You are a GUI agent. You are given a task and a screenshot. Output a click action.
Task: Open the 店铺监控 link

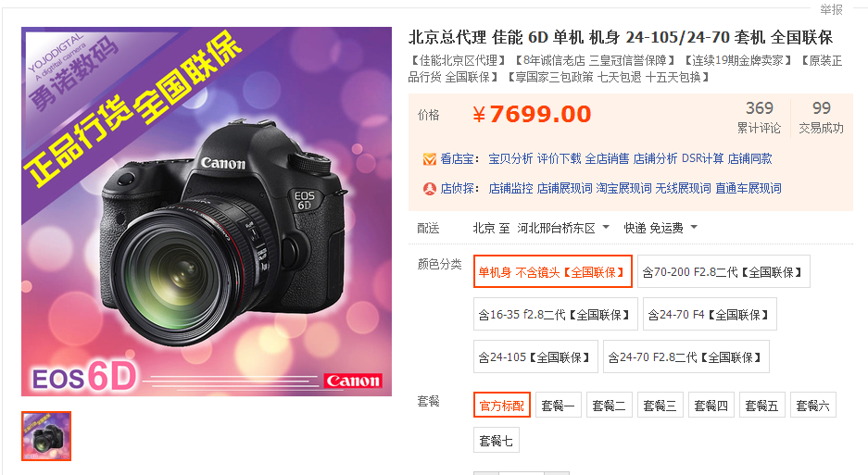click(x=510, y=188)
